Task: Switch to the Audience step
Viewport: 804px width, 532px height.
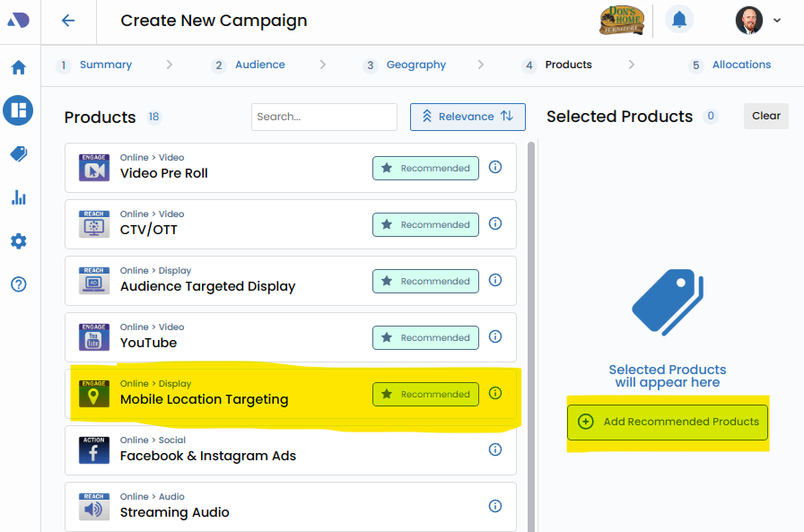Action: (259, 65)
